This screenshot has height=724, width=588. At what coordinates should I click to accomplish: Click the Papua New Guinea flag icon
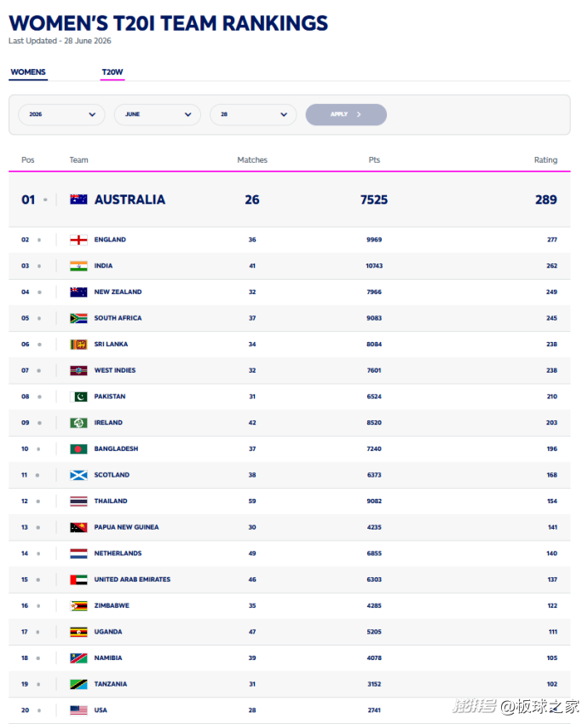78,527
